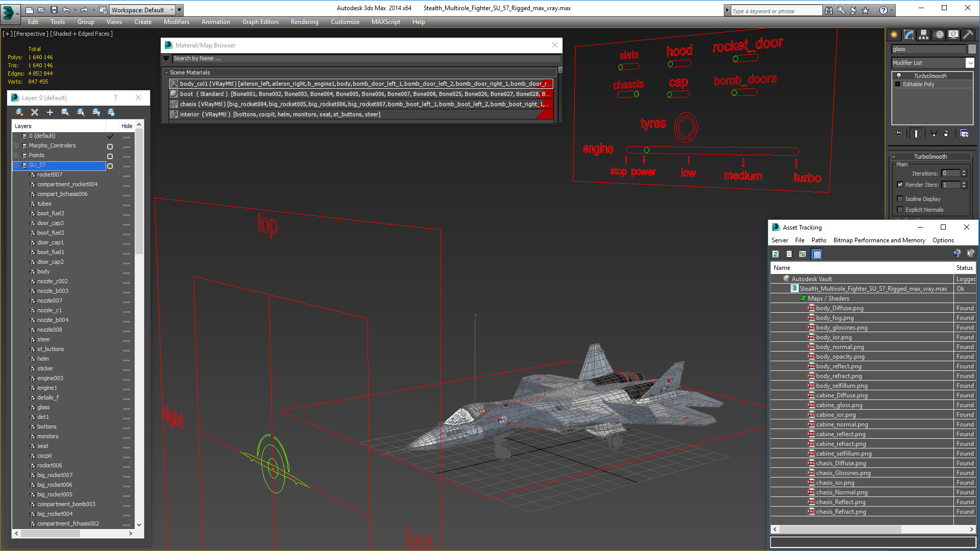Click Refresh icon in Asset Tracking toolbar
Image resolution: width=980 pixels, height=551 pixels.
click(x=775, y=254)
